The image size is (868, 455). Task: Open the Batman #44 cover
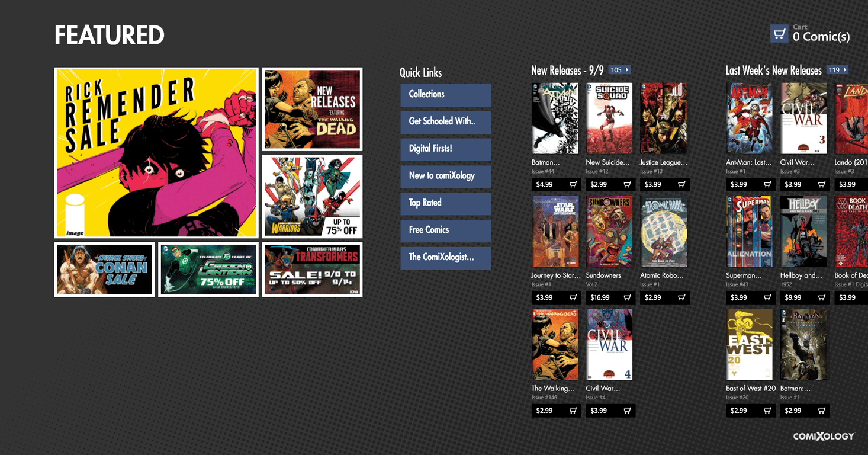tap(555, 118)
